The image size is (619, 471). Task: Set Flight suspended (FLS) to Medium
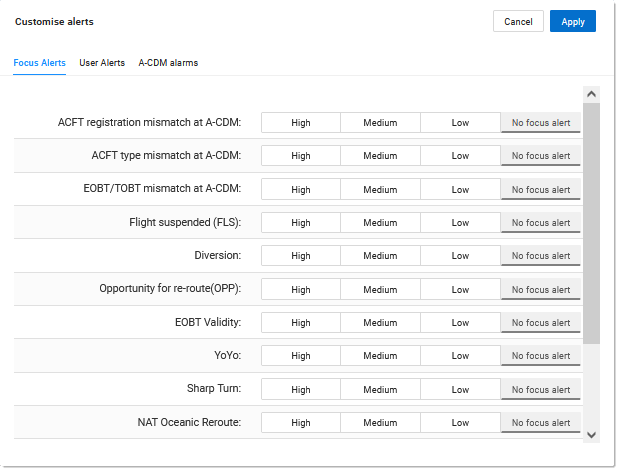[x=381, y=223]
